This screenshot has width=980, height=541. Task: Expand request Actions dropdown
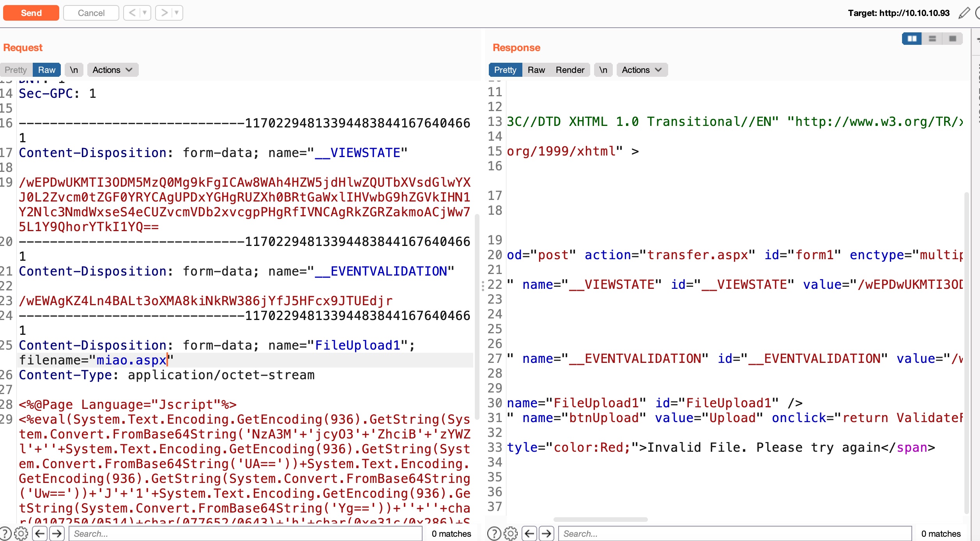[112, 70]
